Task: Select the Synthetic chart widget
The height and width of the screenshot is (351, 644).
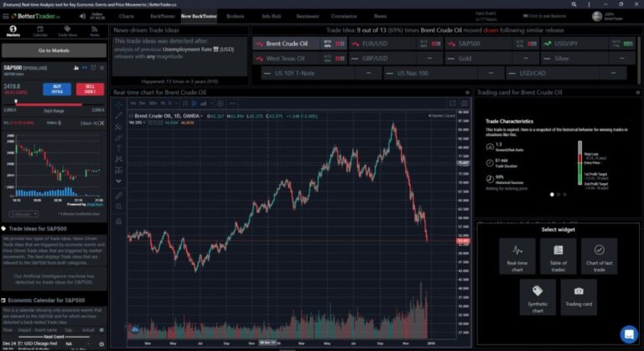Action: 538,297
